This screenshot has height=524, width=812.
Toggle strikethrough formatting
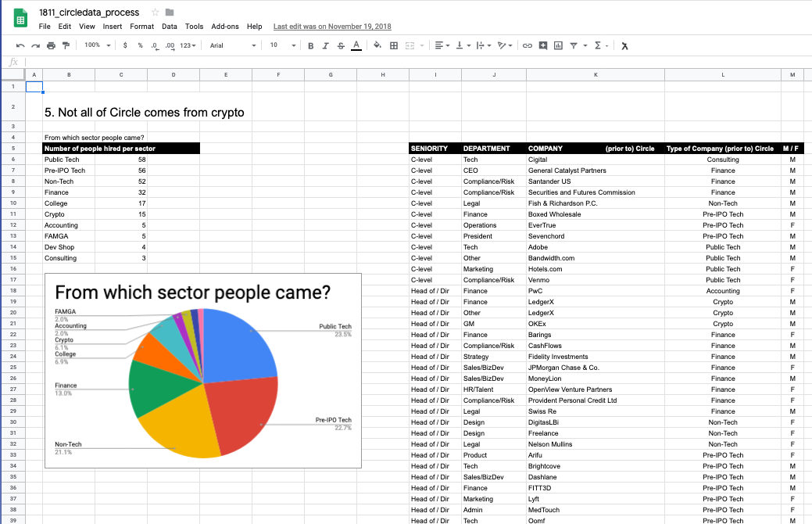click(x=341, y=45)
